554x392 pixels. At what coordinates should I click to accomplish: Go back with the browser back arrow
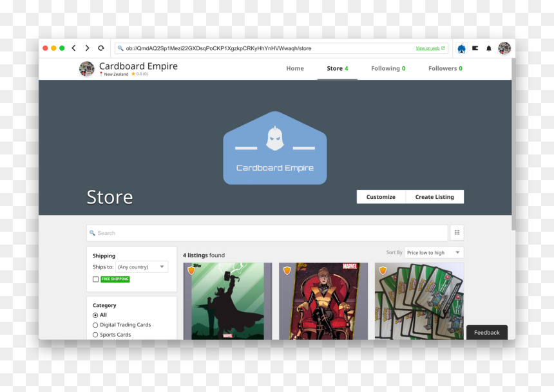(74, 48)
